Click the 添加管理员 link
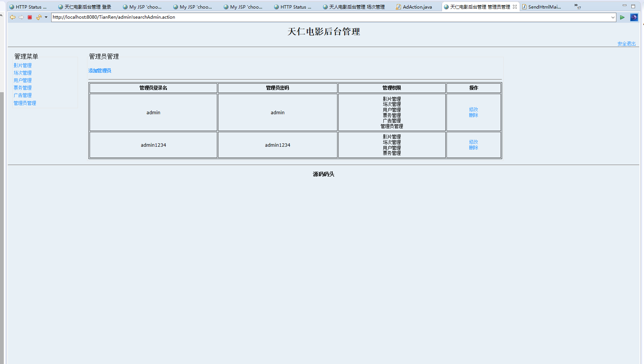The height and width of the screenshot is (364, 644). click(99, 71)
